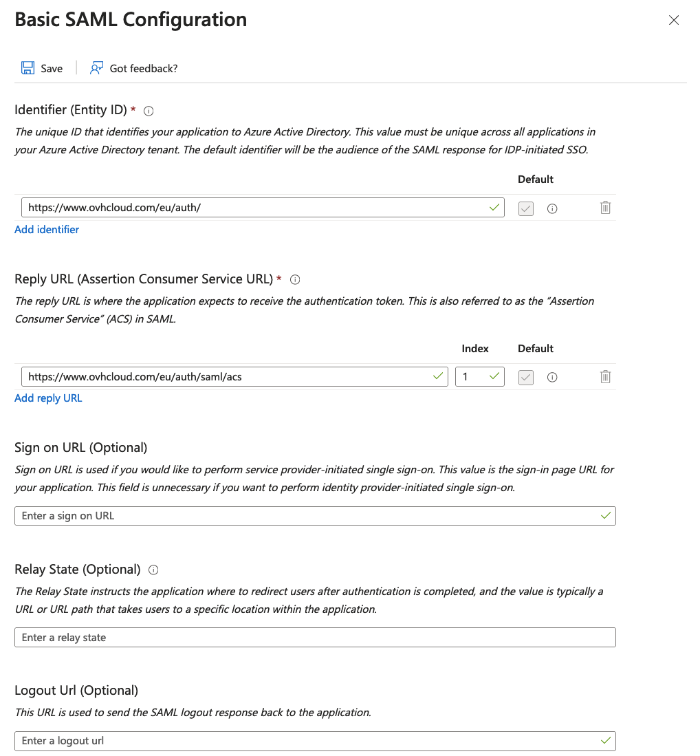This screenshot has width=700, height=756.
Task: Click info icon beside identifier Default checkbox
Action: coord(552,208)
